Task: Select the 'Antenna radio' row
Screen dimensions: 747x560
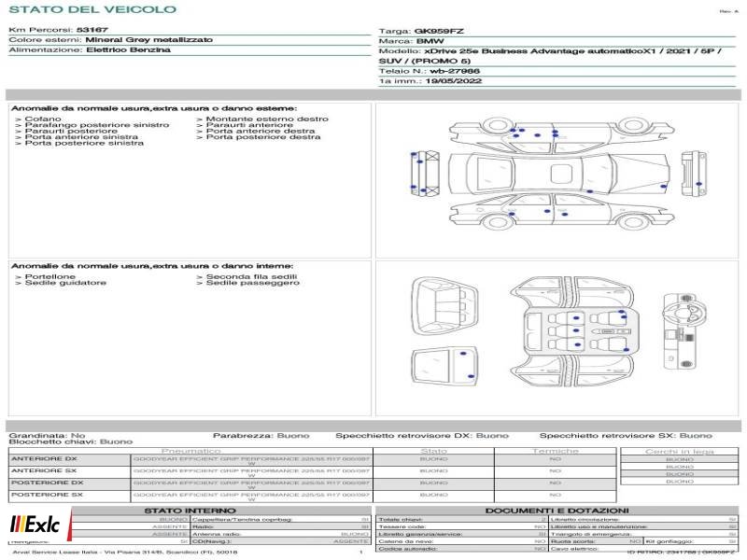Action: point(281,534)
